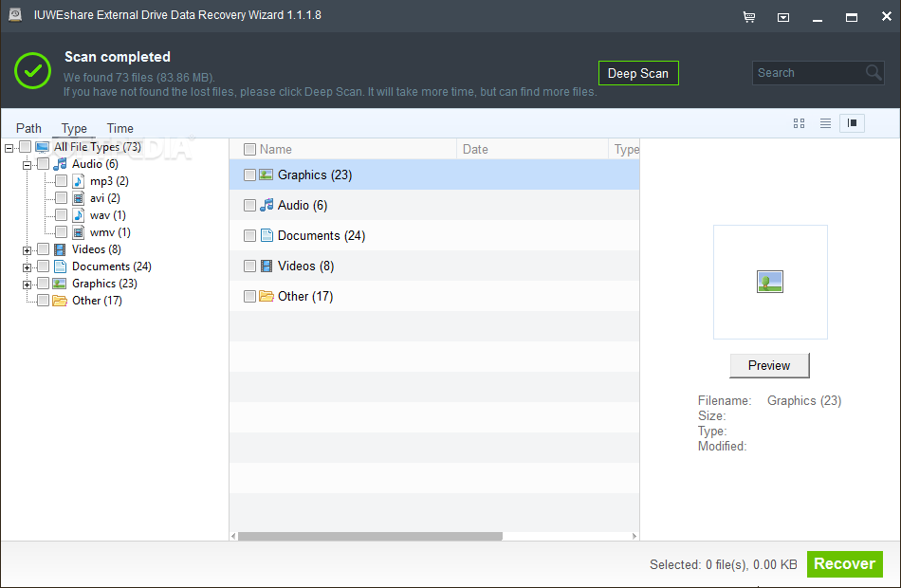Click the Preview button
Screen dimensions: 901x588
coord(769,365)
